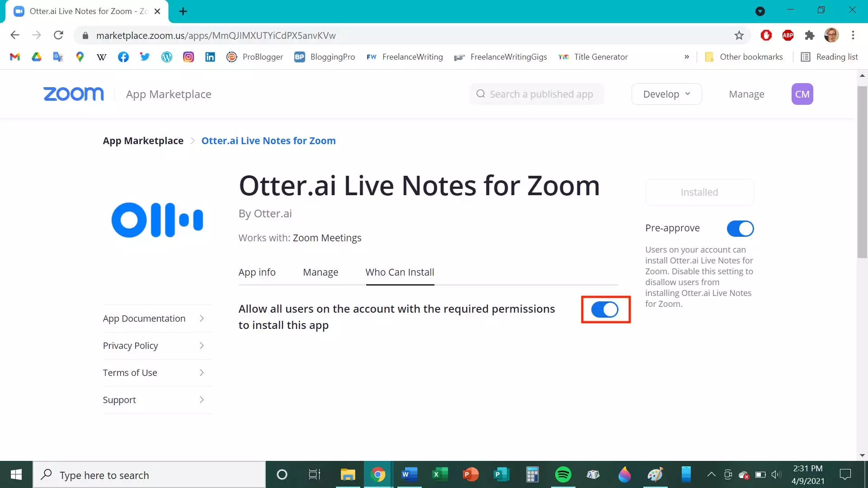The height and width of the screenshot is (488, 868).
Task: Toggle the Pre-approve switch
Action: (x=740, y=229)
